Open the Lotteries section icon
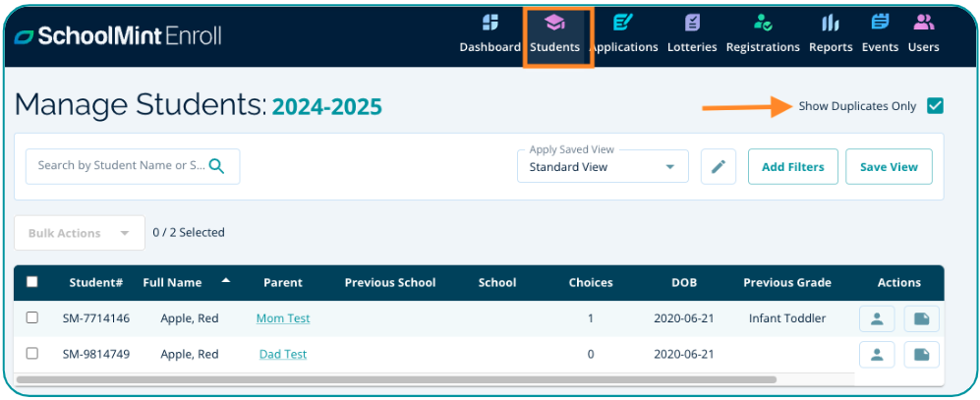Screen dimensions: 980x400 (693, 24)
